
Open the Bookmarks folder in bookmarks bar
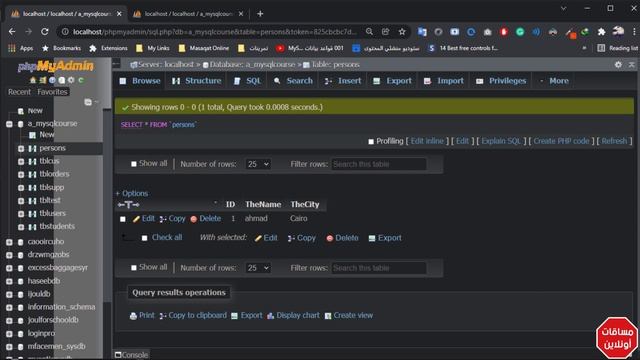pos(62,48)
